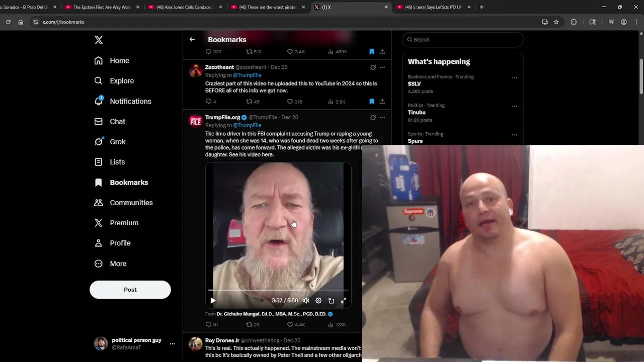Click the Post button
This screenshot has width=644, height=362.
(x=130, y=290)
